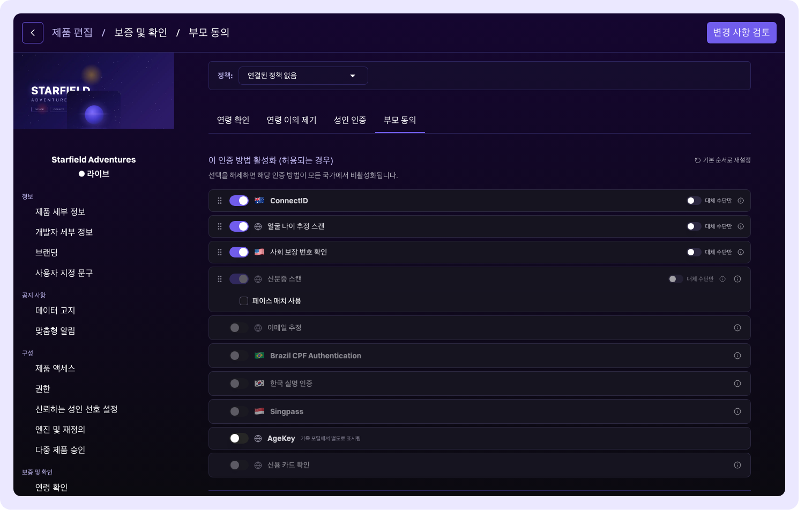The width and height of the screenshot is (812, 523).
Task: Toggle 이메일 추정 disabled switch
Action: 239,328
